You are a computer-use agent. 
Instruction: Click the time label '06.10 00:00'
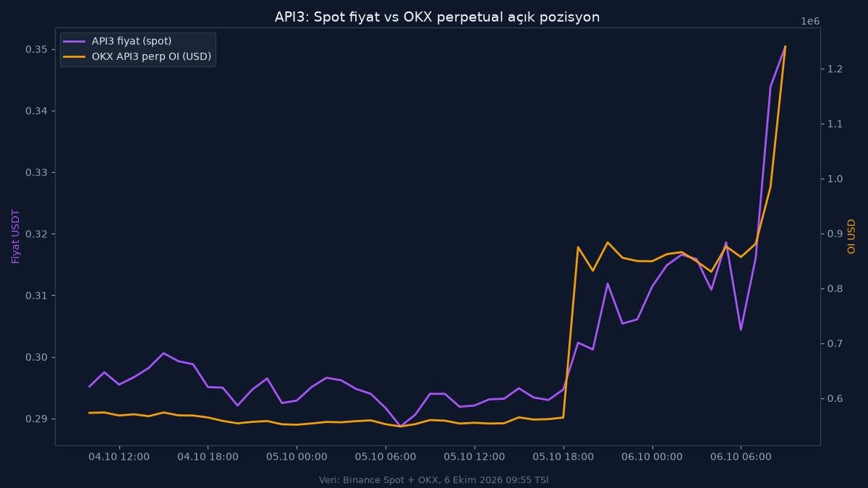click(x=652, y=457)
